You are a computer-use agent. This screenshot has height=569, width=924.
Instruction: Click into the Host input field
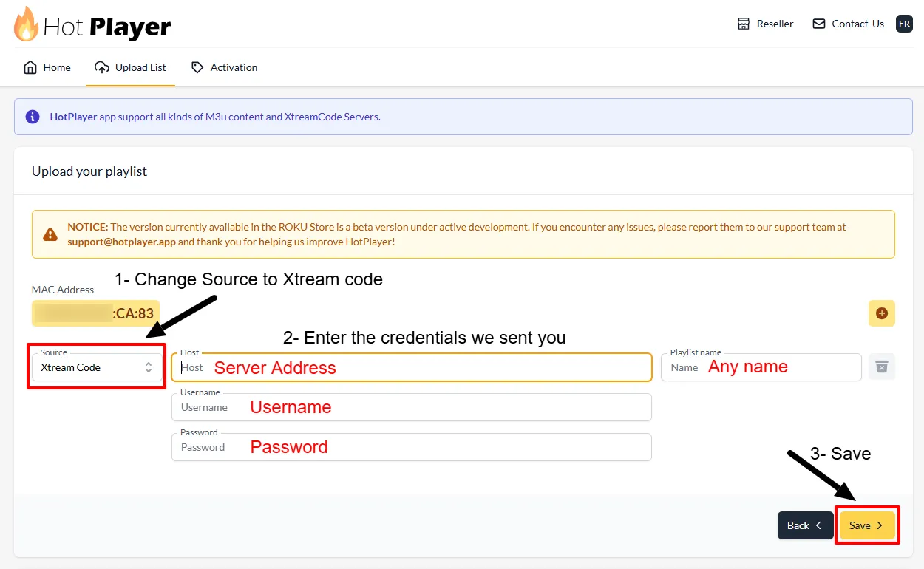tap(412, 367)
